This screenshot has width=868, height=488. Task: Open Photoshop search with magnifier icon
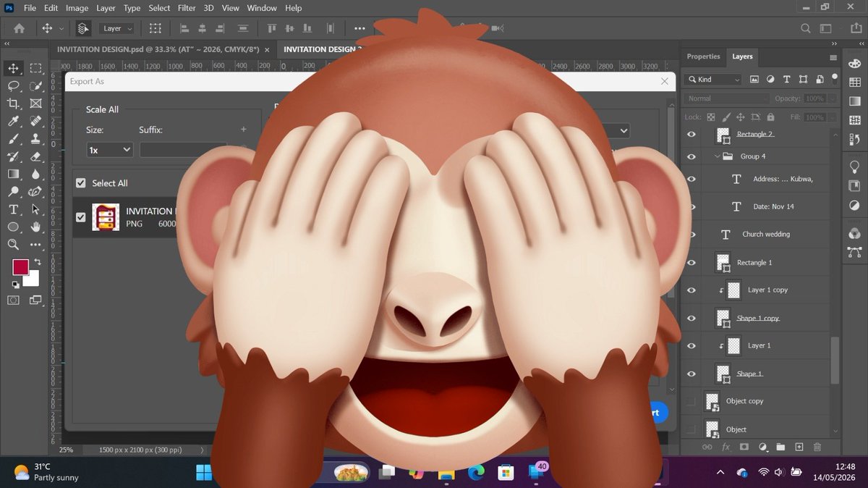click(806, 28)
